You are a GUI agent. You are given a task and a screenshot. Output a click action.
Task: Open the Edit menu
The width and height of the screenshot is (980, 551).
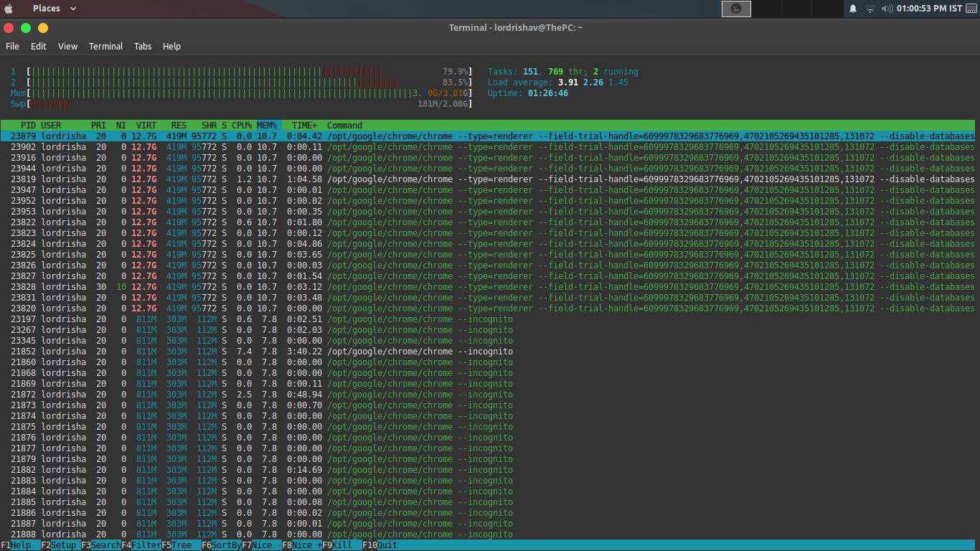(39, 46)
